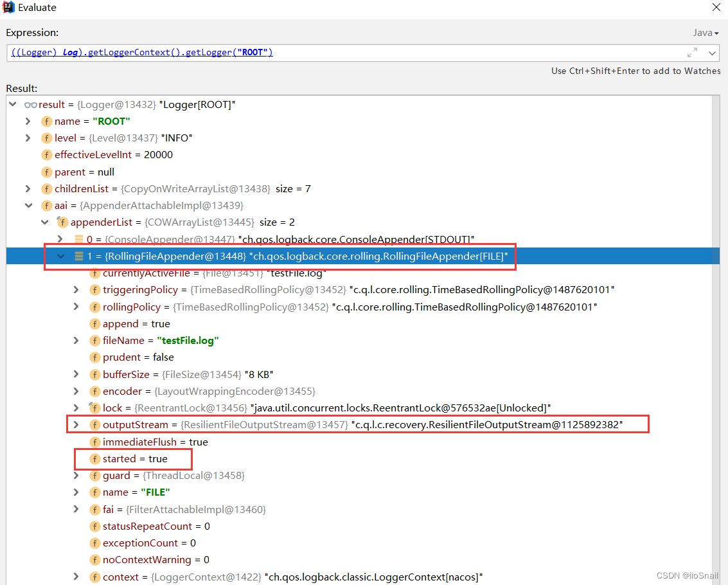This screenshot has width=728, height=585.
Task: Click field icon of effectiveLevelInt
Action: (x=46, y=155)
